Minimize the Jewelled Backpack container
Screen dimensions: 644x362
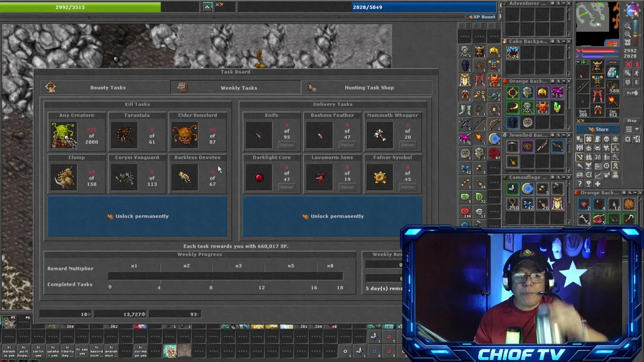coord(564,135)
